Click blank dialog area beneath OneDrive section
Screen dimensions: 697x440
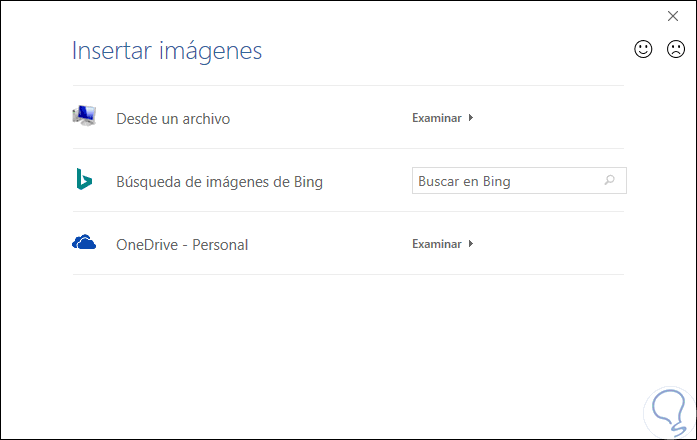coord(348,350)
